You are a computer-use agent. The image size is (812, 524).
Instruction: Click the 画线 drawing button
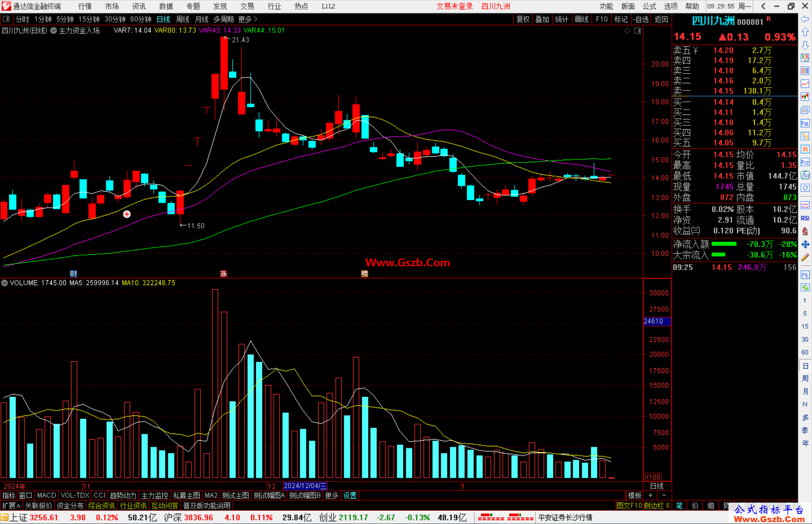coord(582,19)
